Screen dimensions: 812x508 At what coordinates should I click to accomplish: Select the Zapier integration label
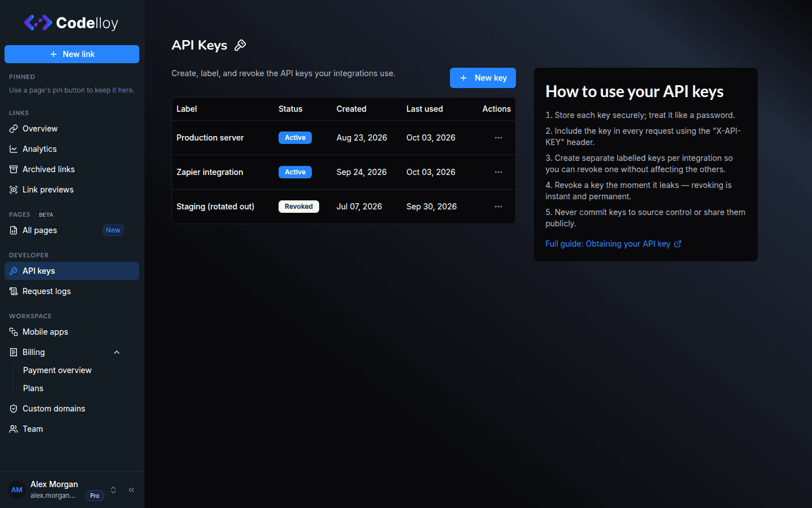pos(210,172)
